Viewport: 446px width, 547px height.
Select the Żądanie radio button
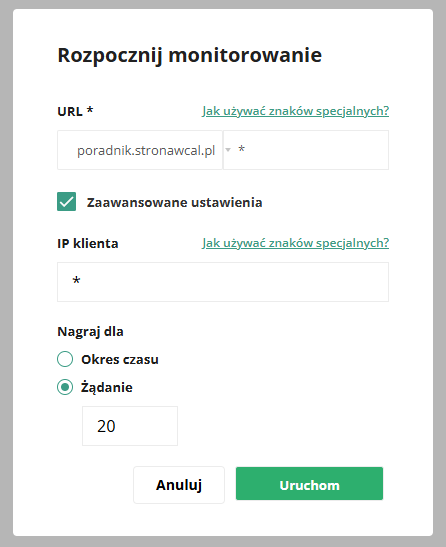pyautogui.click(x=65, y=387)
